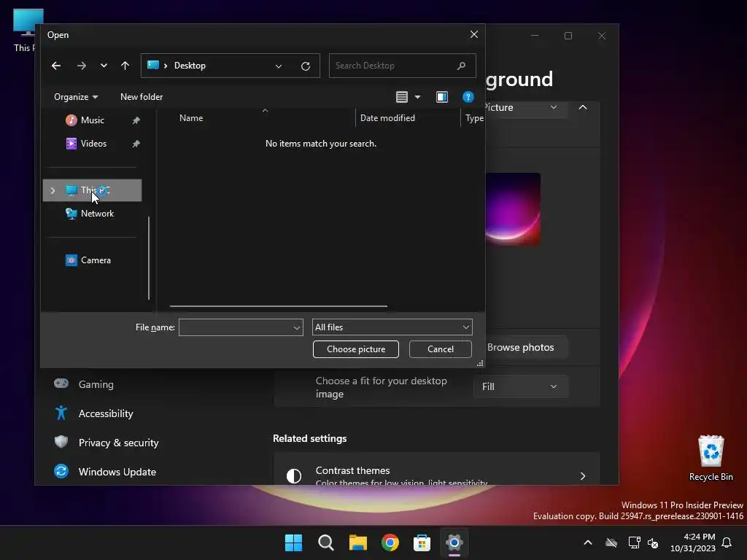
Task: Change the view layout icon
Action: point(402,97)
